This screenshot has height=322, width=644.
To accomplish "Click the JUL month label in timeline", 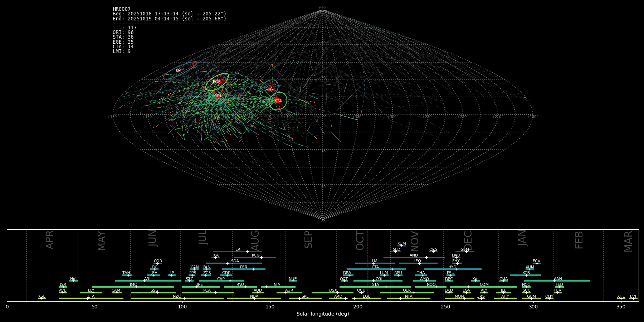I will click(203, 237).
